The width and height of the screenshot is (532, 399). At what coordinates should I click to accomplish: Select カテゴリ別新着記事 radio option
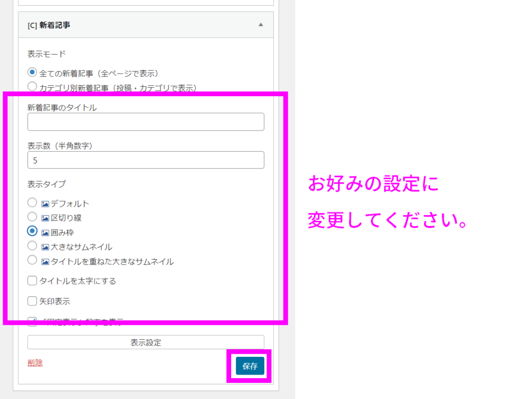coord(32,87)
